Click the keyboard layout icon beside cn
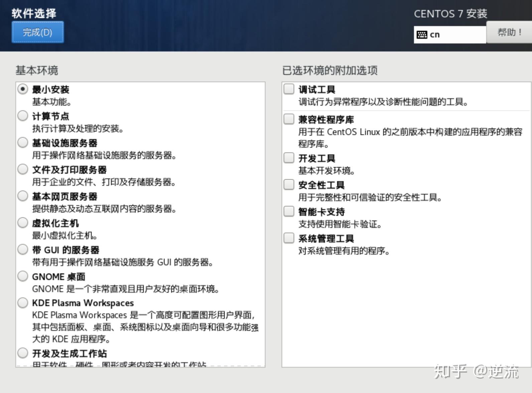Viewport: 532px width, 393px height. click(422, 35)
